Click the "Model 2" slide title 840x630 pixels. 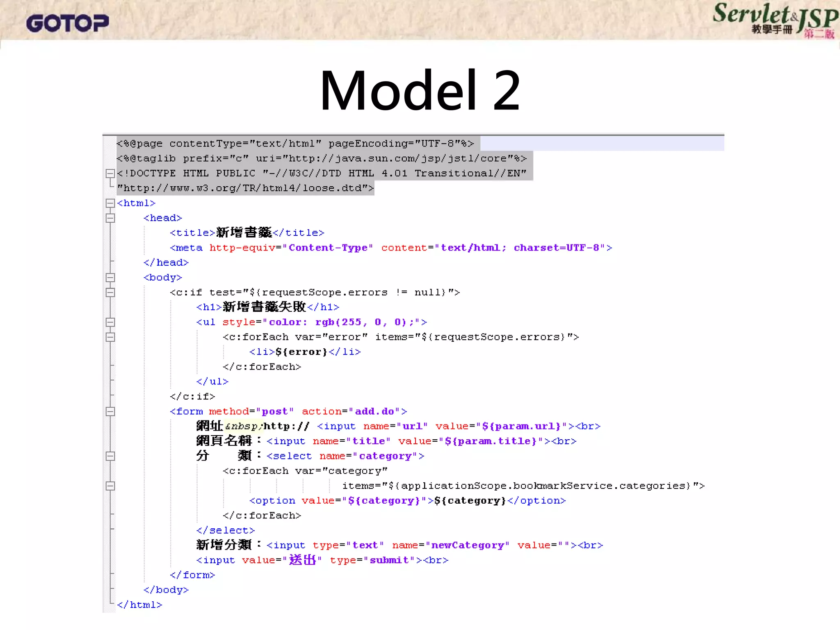(420, 90)
